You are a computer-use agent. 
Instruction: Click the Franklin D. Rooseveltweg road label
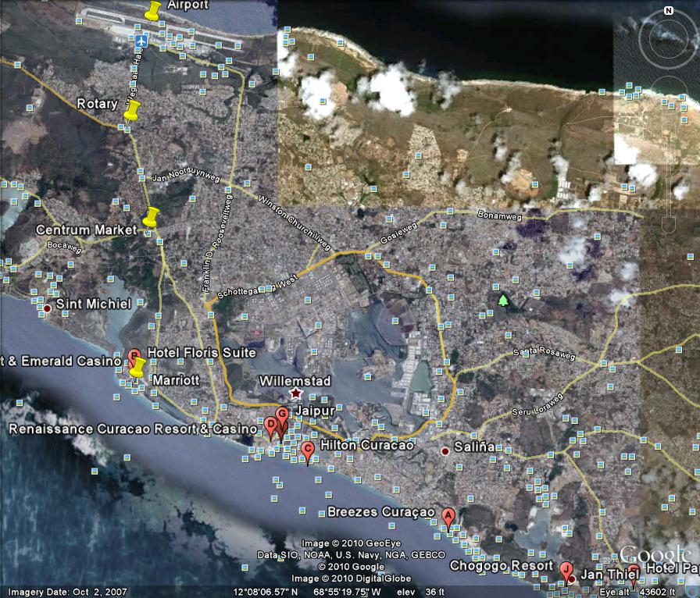[x=217, y=244]
